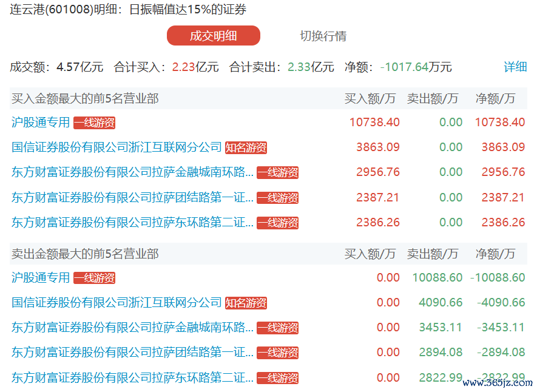This screenshot has height=392, width=537.
Task: Click 一线游资 tag beside buy-list 沪股通专用
Action: click(x=95, y=123)
